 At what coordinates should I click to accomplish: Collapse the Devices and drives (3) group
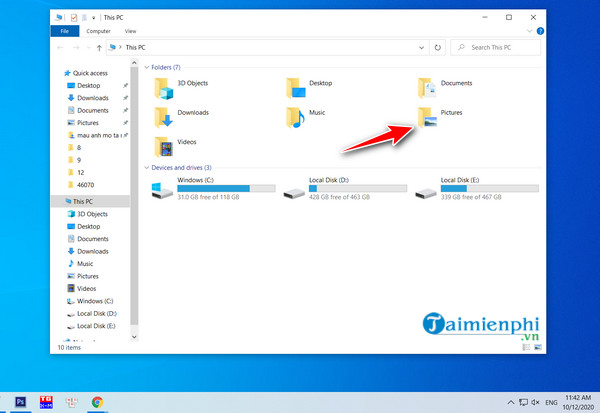coord(147,168)
